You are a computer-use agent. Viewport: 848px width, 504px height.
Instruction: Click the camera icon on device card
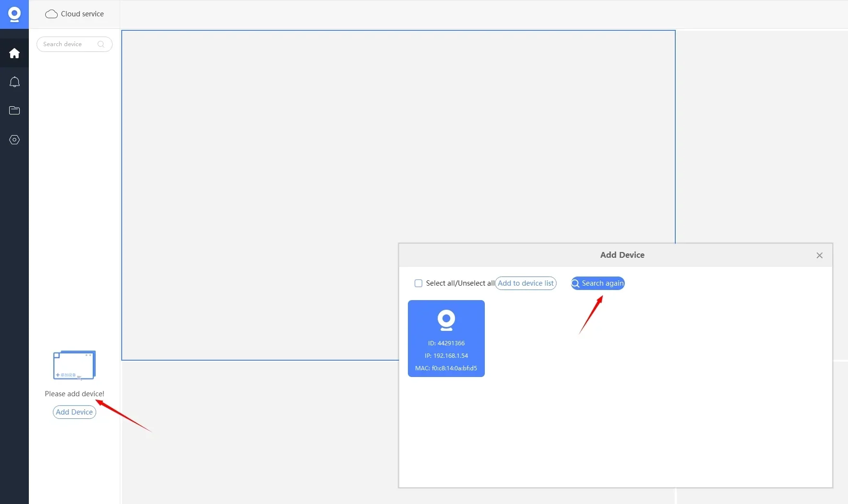446,320
